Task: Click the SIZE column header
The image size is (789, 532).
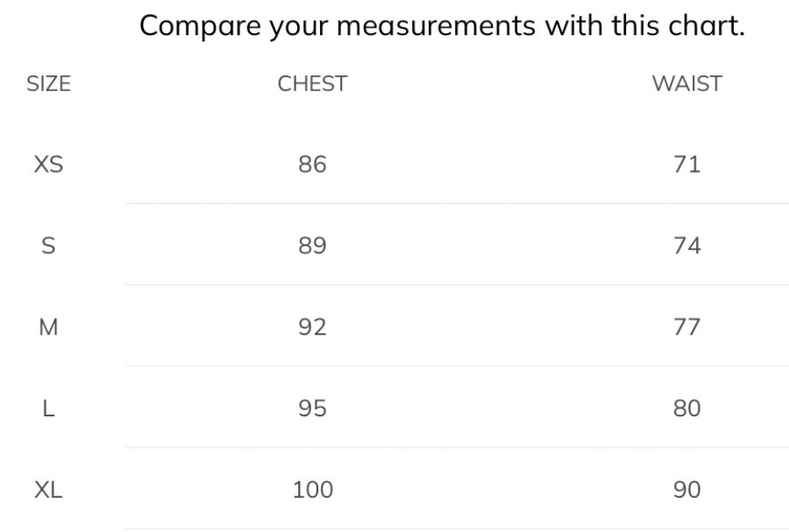Action: (48, 83)
